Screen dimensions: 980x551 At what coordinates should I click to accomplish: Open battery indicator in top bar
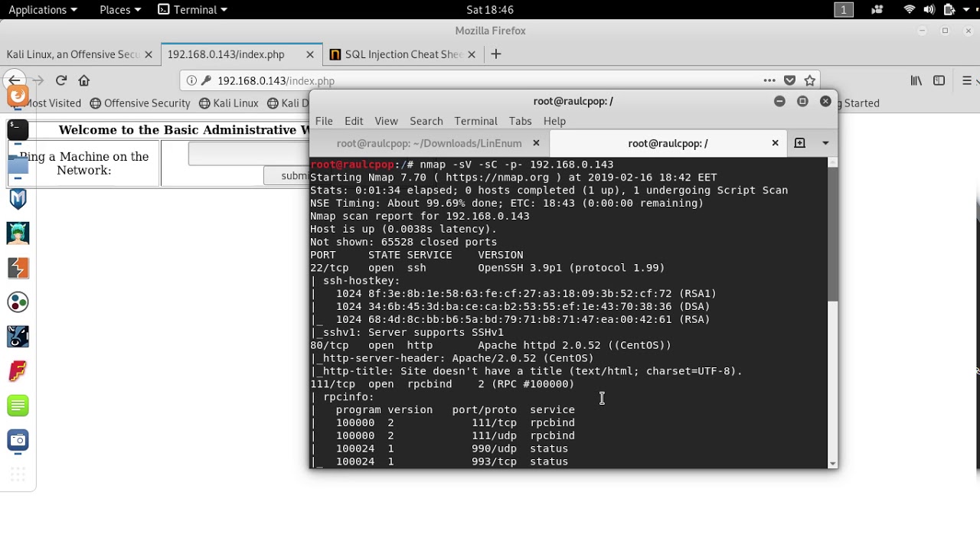[949, 10]
